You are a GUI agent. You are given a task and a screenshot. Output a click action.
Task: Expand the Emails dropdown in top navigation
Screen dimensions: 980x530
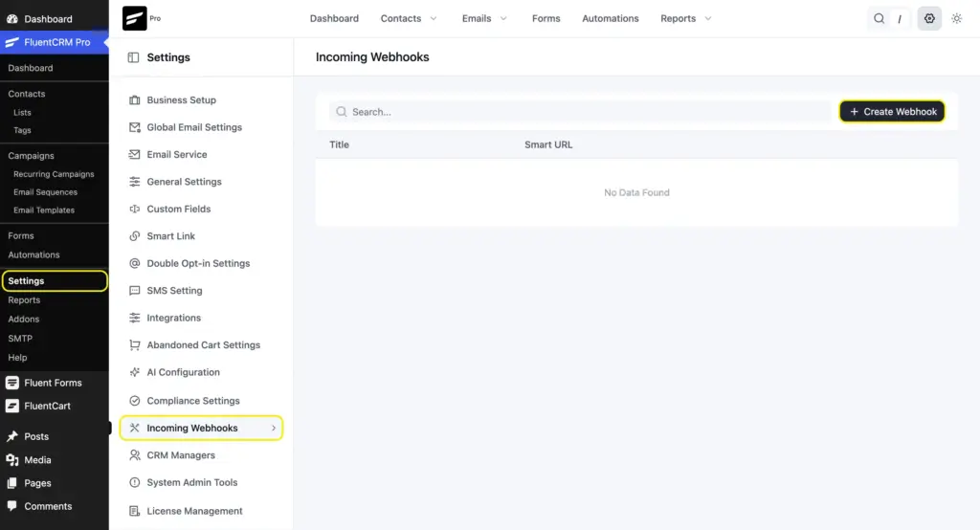(503, 19)
